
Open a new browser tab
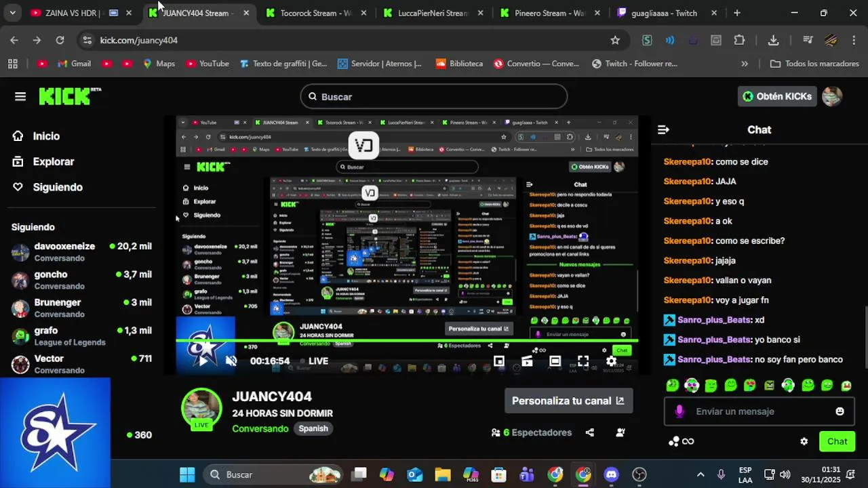point(737,13)
